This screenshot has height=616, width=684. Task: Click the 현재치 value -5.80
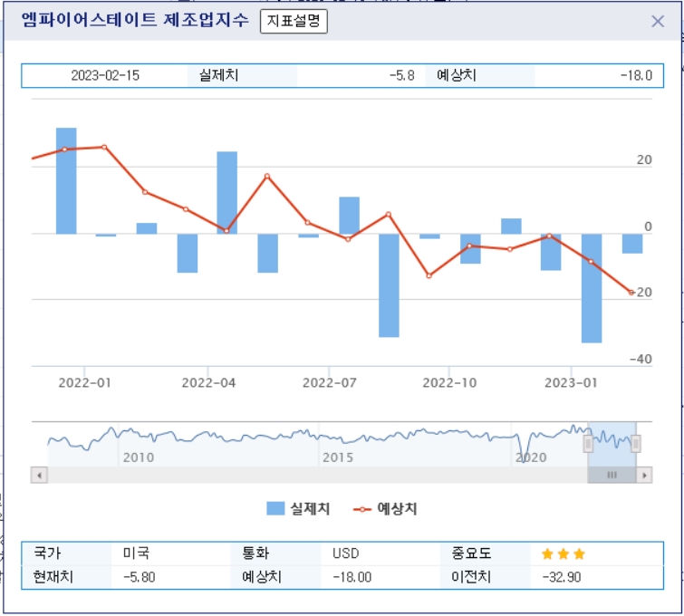click(140, 577)
